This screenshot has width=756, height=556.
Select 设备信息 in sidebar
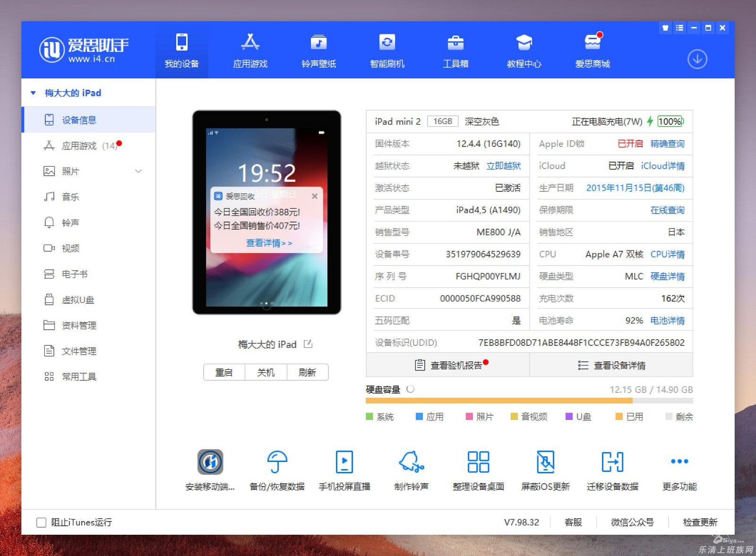(88, 120)
